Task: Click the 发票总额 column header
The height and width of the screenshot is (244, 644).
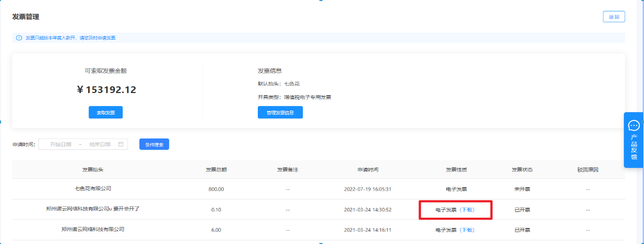Action: coord(216,170)
